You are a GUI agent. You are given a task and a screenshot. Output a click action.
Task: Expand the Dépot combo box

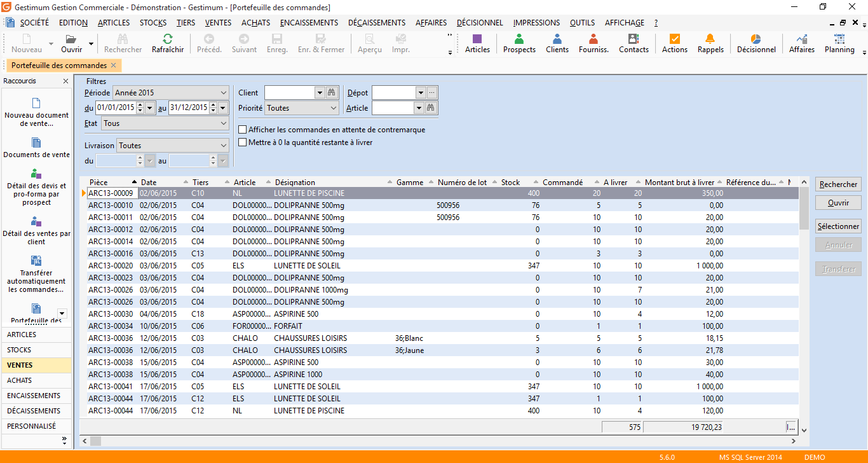[x=420, y=93]
